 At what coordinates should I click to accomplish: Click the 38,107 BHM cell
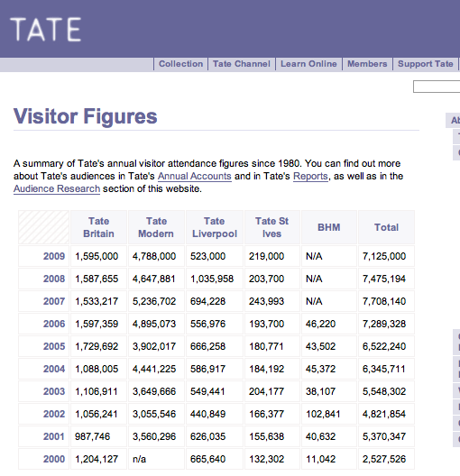pos(329,391)
